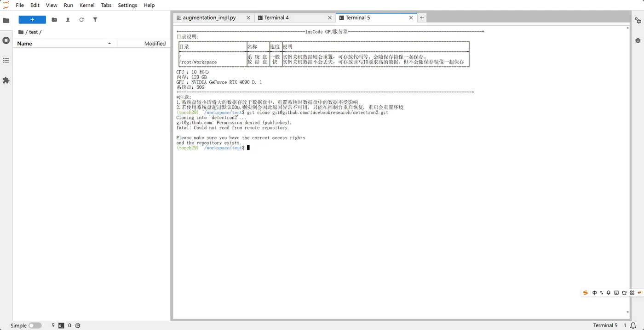Open the Table of Contents panel

tap(6, 60)
